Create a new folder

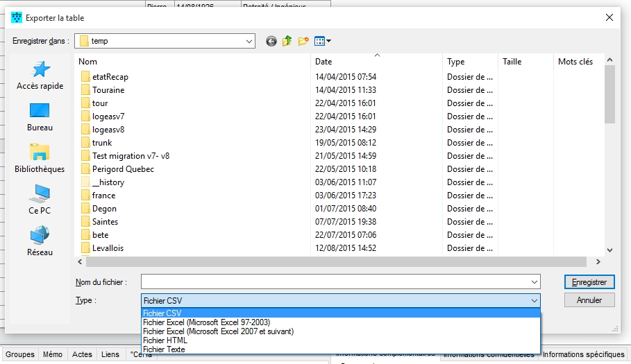click(303, 41)
